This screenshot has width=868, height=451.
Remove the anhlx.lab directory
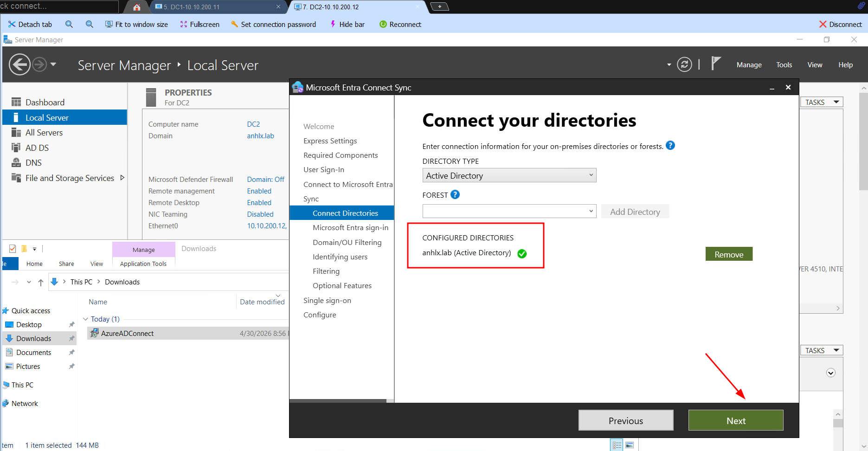(x=729, y=254)
